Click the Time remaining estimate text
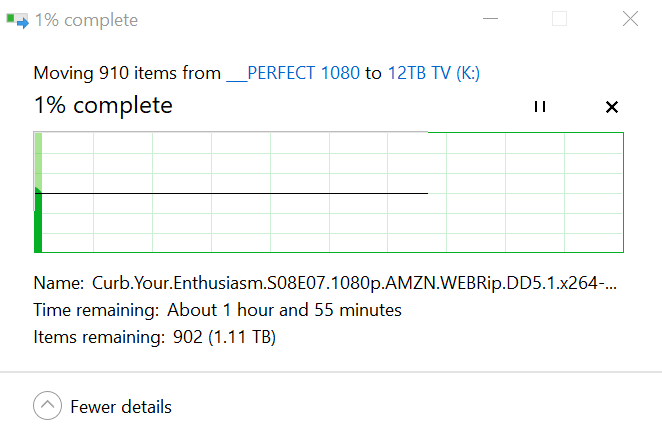The height and width of the screenshot is (437, 662). [x=284, y=310]
